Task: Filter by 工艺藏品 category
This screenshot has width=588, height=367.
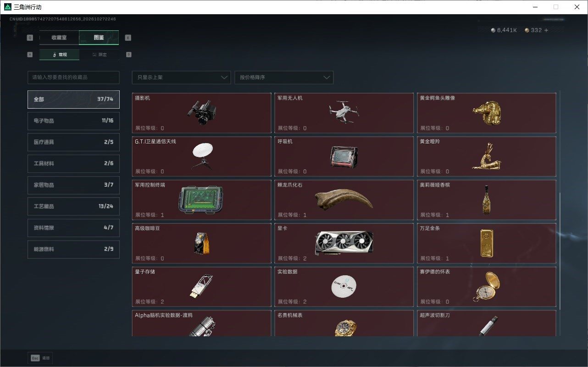Action: (x=73, y=206)
